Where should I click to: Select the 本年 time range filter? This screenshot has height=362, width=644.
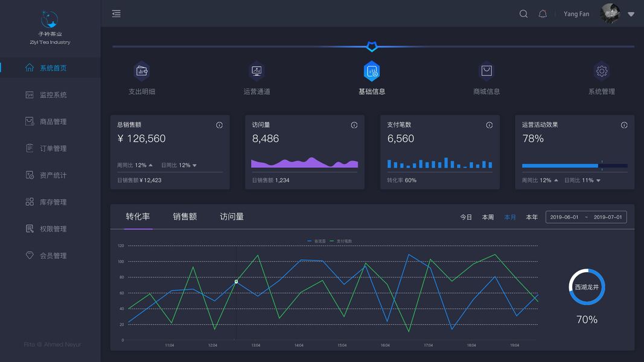532,217
